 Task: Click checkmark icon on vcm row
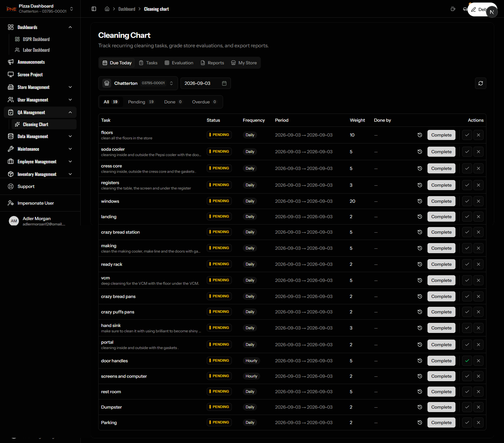(467, 280)
